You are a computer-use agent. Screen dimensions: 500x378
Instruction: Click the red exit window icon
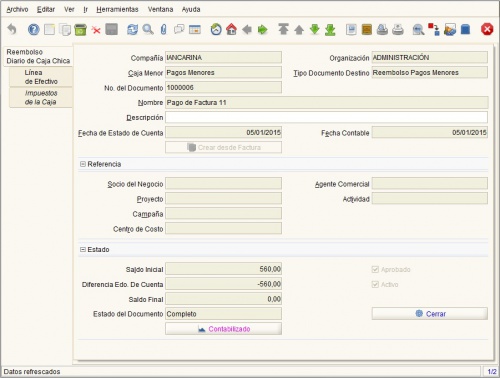coord(487,30)
